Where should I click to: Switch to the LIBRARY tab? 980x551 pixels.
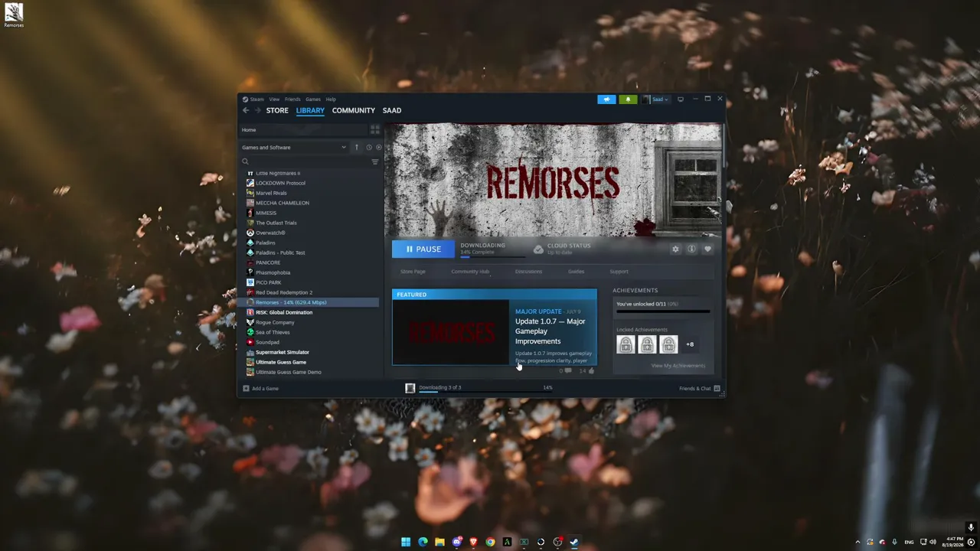(x=310, y=110)
